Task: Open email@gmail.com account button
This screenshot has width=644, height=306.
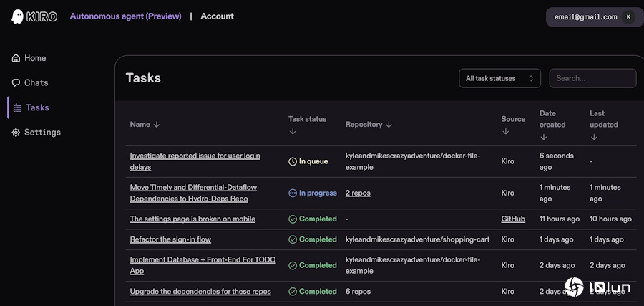Action: 585,17
